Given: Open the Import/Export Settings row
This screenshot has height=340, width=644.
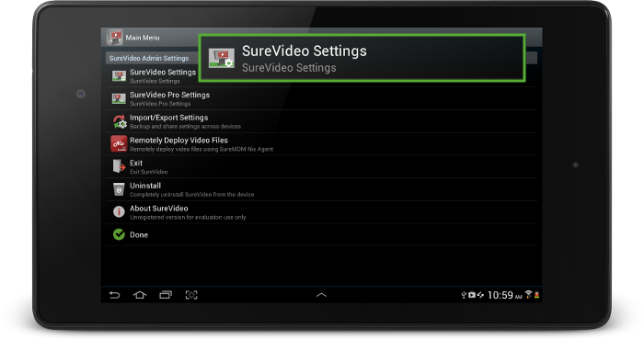Looking at the screenshot, I should pyautogui.click(x=322, y=121).
